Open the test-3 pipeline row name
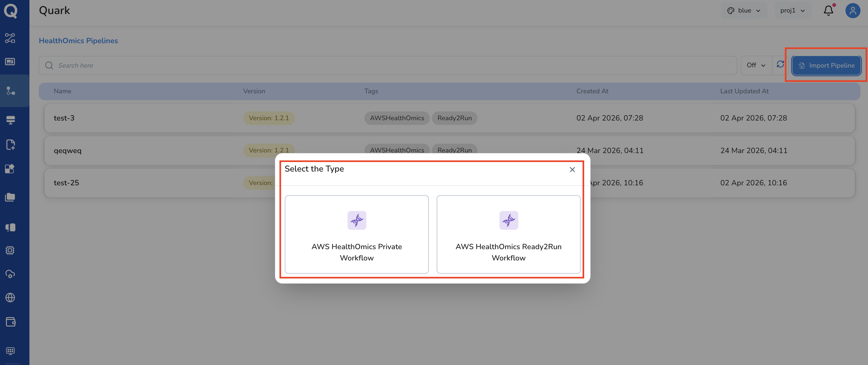Image resolution: width=868 pixels, height=365 pixels. coord(64,118)
